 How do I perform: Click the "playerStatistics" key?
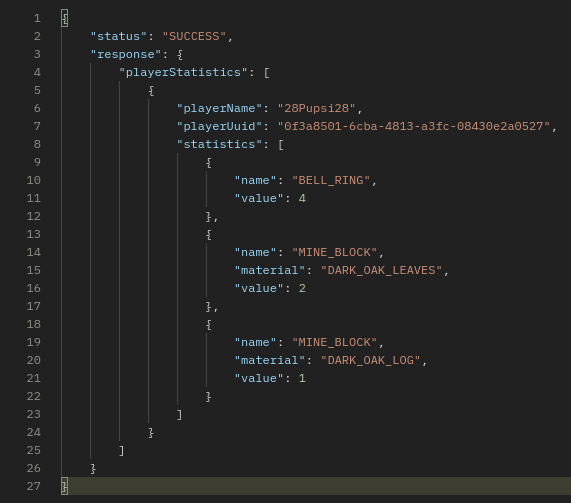[x=183, y=72]
